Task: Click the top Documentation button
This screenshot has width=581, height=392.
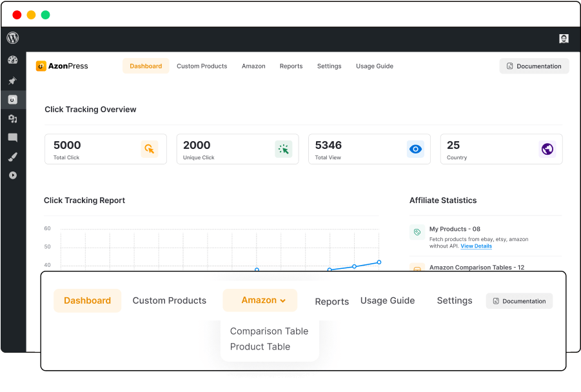Action: point(534,66)
